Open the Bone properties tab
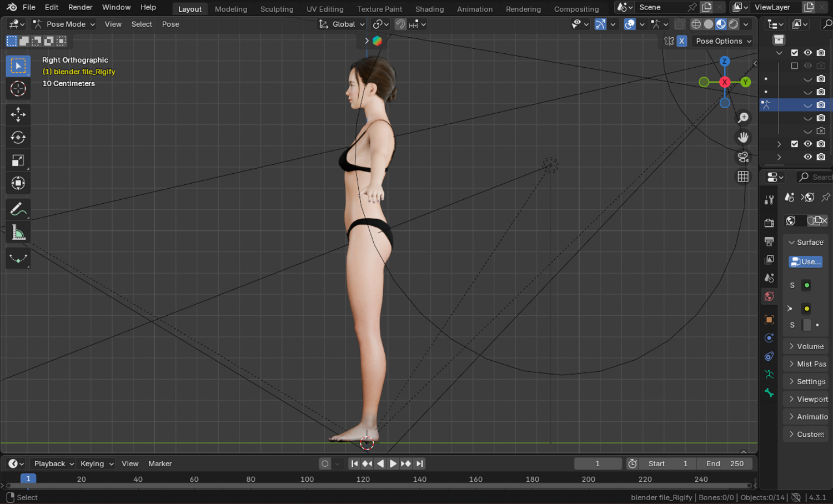The image size is (833, 504). click(769, 393)
